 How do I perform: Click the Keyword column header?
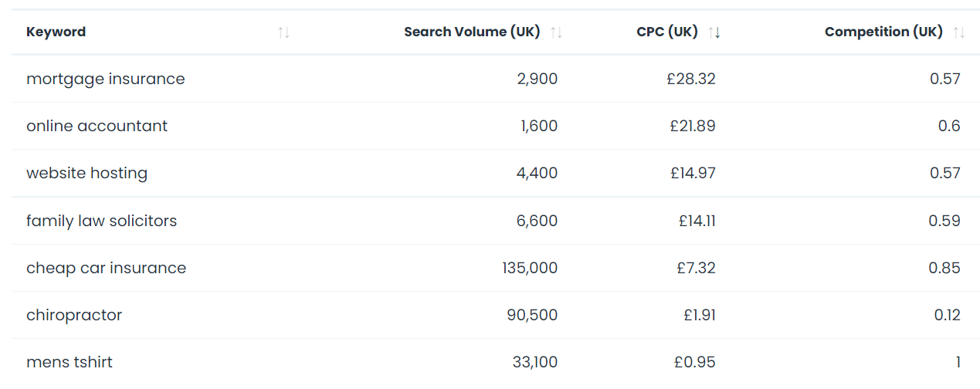[x=56, y=32]
